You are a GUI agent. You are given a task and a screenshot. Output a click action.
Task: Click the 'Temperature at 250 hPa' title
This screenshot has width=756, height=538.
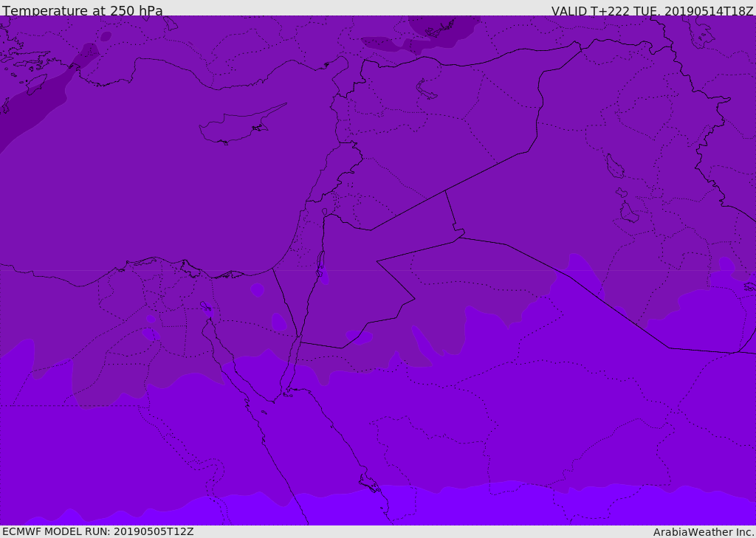point(83,10)
